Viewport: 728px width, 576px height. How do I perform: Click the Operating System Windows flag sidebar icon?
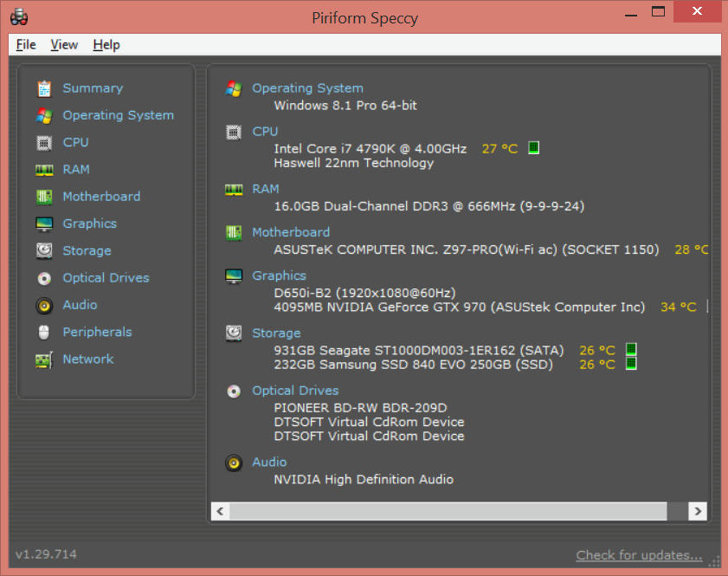44,116
